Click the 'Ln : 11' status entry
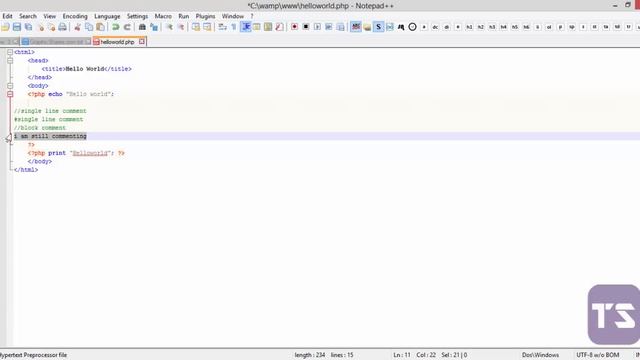 pos(402,355)
